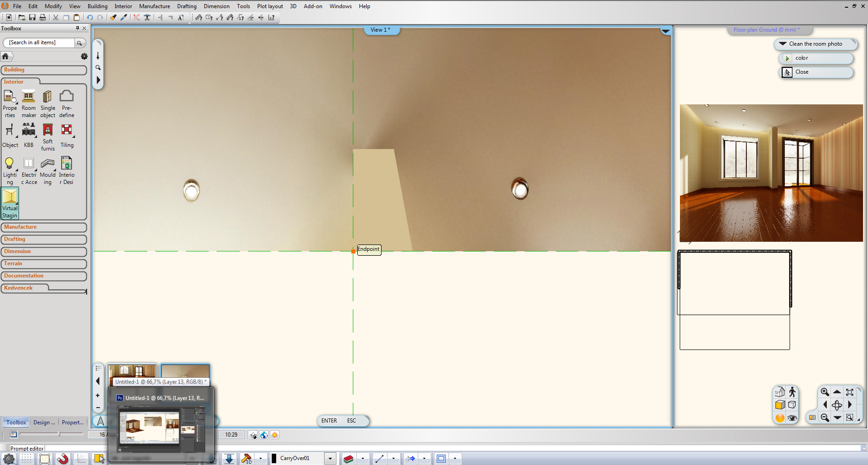Click the ENTER button

[x=329, y=421]
